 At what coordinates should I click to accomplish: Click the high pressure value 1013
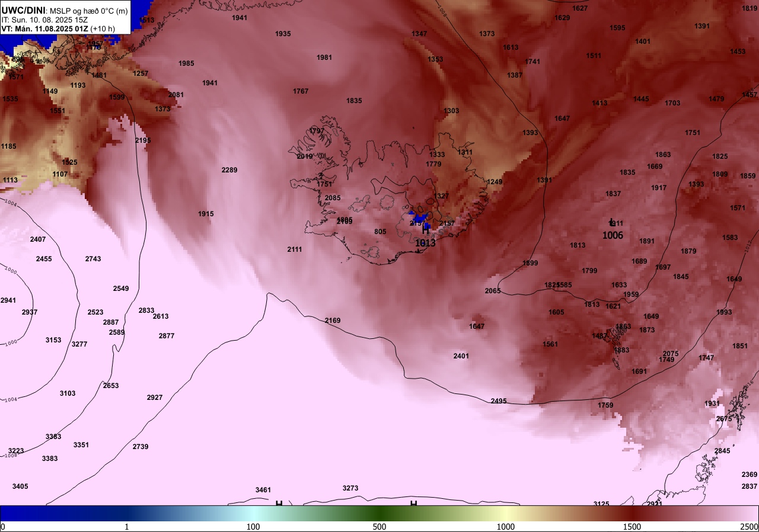[425, 243]
